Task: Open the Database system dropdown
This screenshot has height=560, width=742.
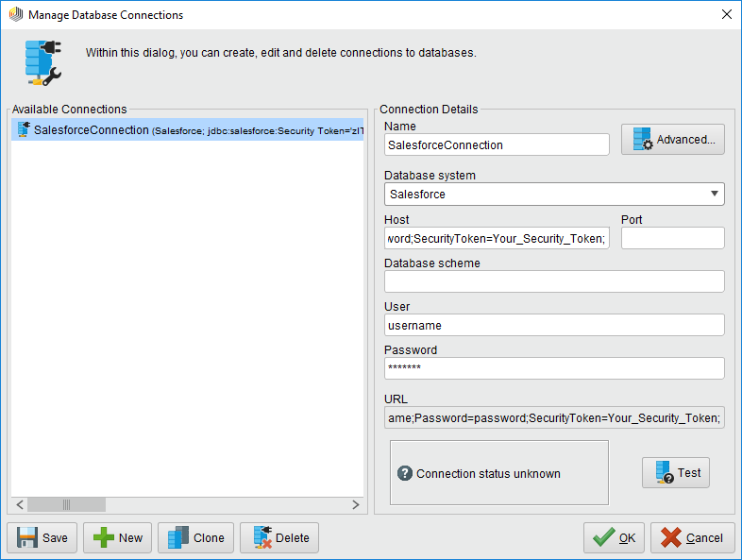Action: (x=554, y=195)
